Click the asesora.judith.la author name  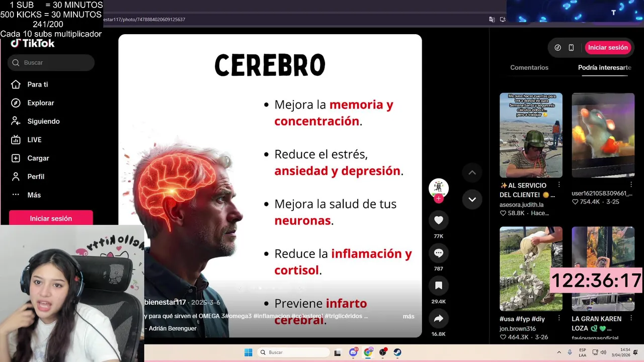(521, 205)
